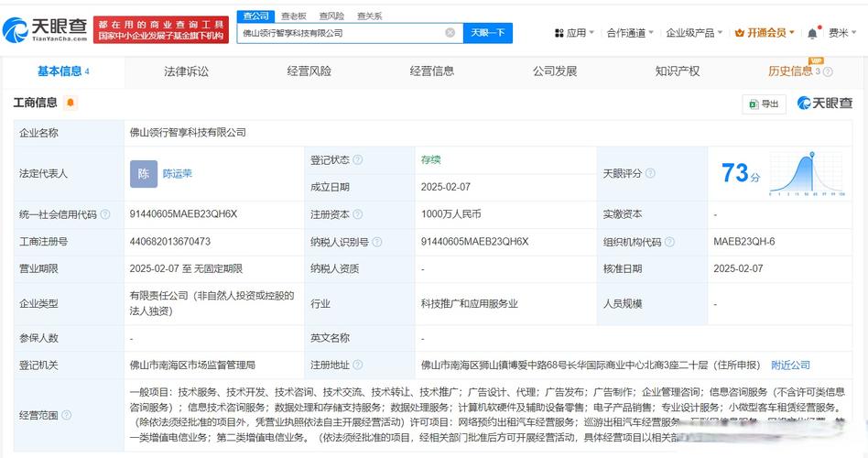The width and height of the screenshot is (868, 458).
Task: Open help icon next to 登记状态
Action: coord(358,159)
